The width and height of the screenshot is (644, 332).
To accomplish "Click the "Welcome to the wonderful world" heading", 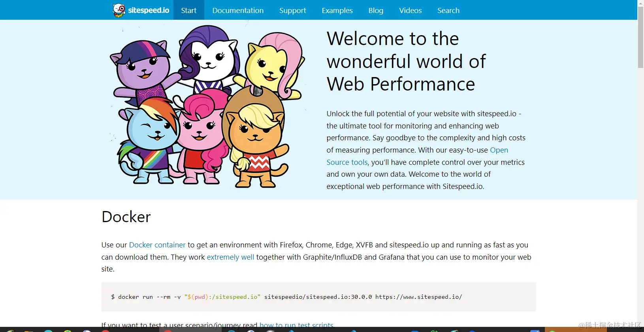I will click(x=406, y=61).
